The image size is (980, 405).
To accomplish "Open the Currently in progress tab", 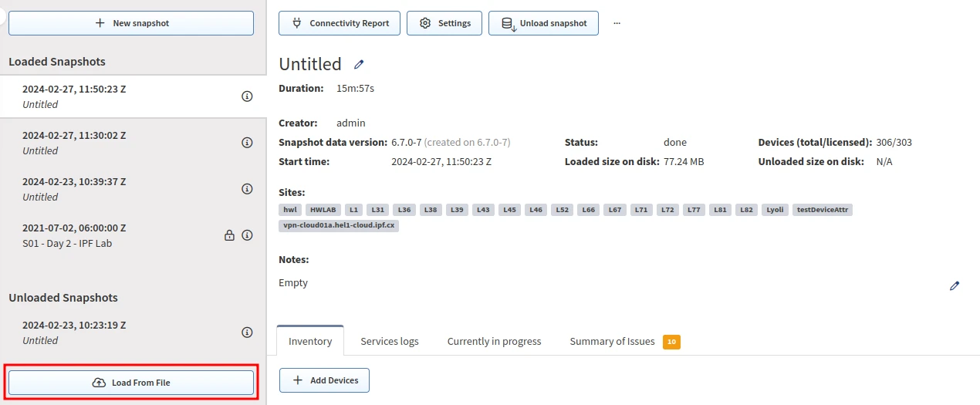I will coord(494,341).
